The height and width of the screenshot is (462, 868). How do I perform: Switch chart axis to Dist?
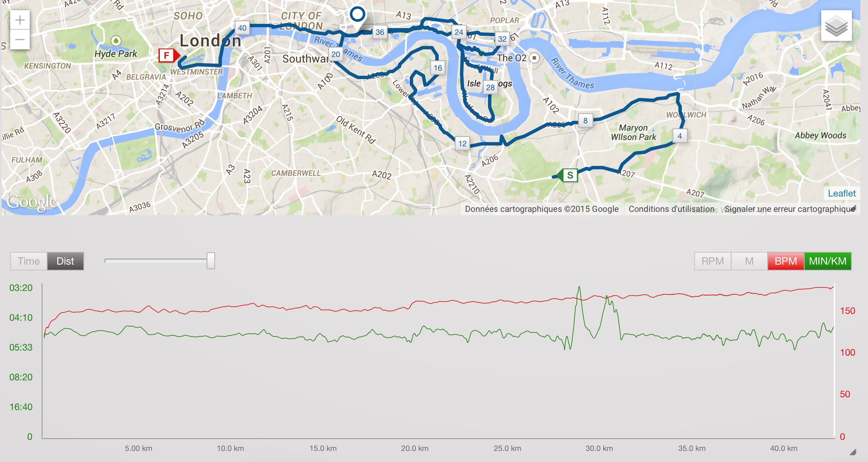click(65, 261)
